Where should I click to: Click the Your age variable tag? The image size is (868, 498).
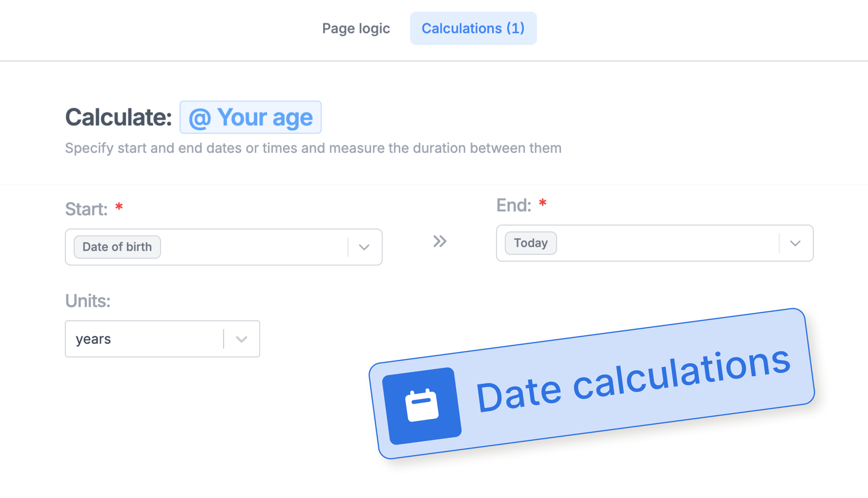251,117
